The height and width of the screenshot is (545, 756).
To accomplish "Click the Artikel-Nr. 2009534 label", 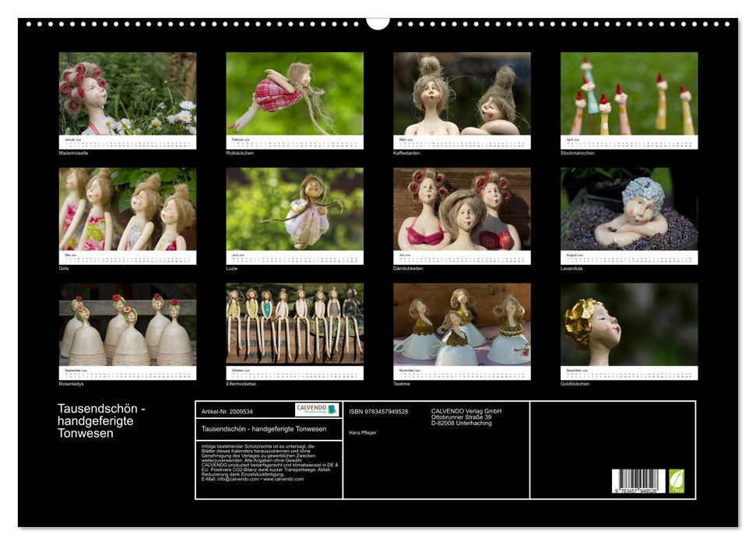I will click(x=227, y=411).
